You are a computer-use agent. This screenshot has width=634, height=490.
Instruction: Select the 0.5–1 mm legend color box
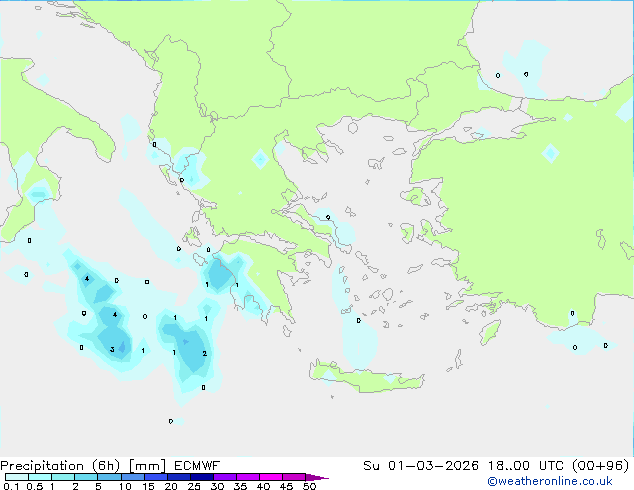point(40,477)
